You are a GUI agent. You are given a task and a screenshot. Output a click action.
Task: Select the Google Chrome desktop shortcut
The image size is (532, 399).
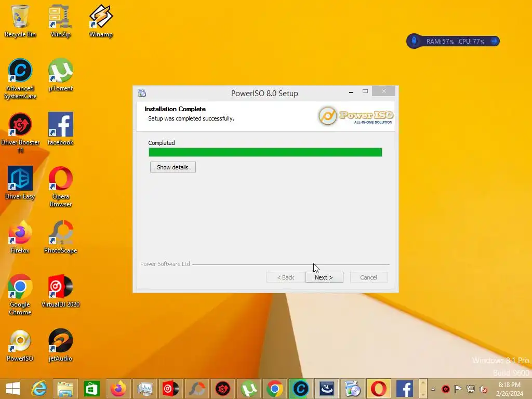click(x=20, y=295)
